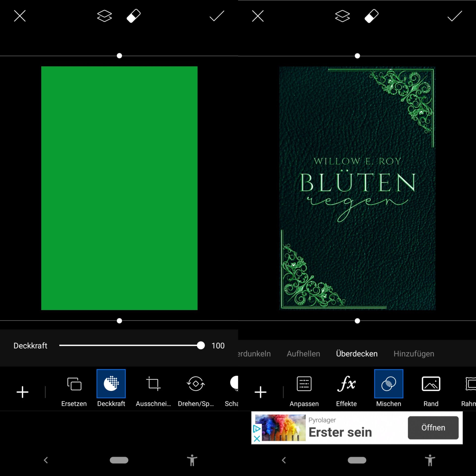
Task: Close the editor in right screen
Action: point(258,16)
